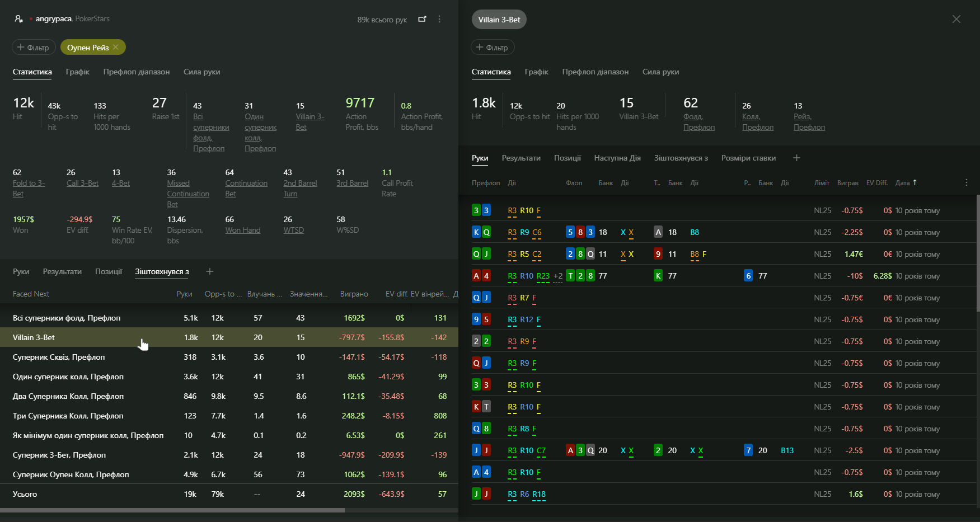This screenshot has width=980, height=522.
Task: Select the Суперник 3-Бет, Префлоп row
Action: pos(229,455)
